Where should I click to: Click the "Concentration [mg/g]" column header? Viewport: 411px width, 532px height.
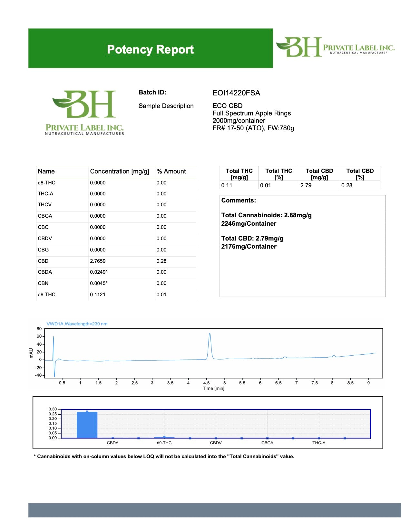tap(120, 171)
